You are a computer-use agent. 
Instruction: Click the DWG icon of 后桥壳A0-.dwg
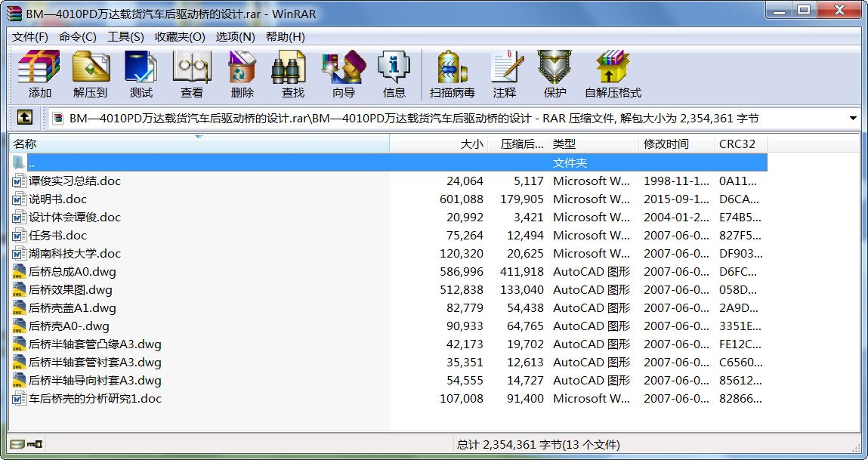pyautogui.click(x=20, y=326)
